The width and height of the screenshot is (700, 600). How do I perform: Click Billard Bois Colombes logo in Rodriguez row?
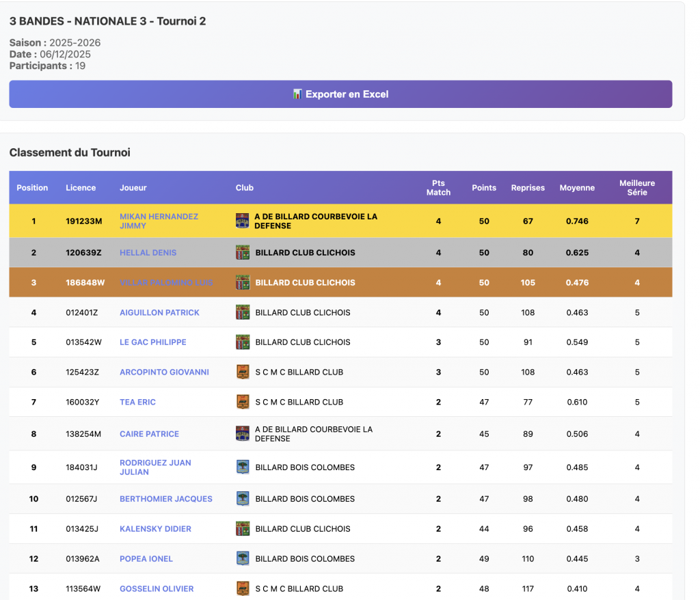pyautogui.click(x=243, y=467)
